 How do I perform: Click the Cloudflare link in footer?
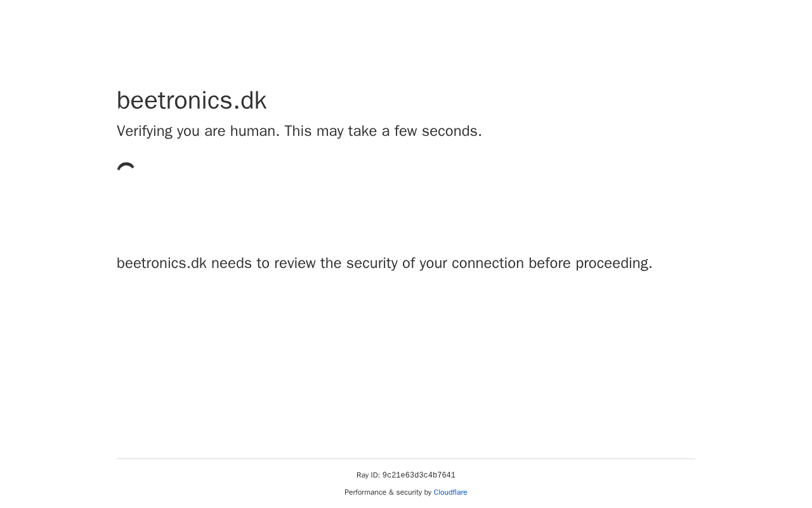[450, 492]
